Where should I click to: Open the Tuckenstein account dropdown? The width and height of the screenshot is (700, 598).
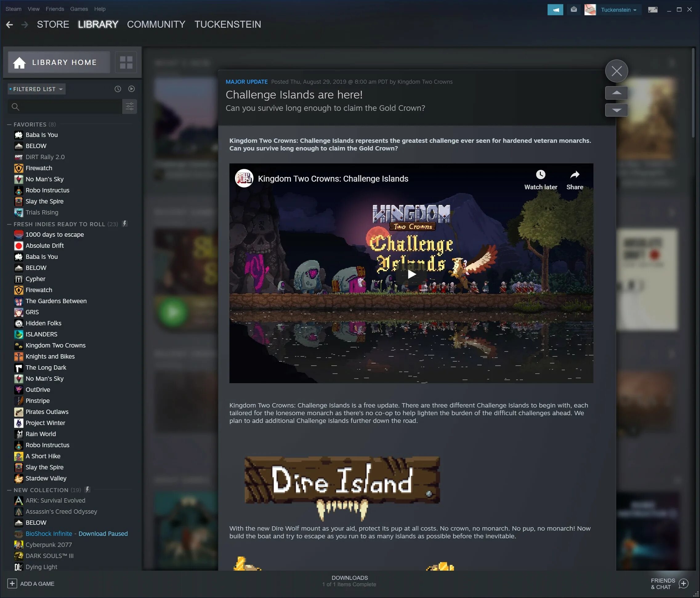[x=618, y=10]
